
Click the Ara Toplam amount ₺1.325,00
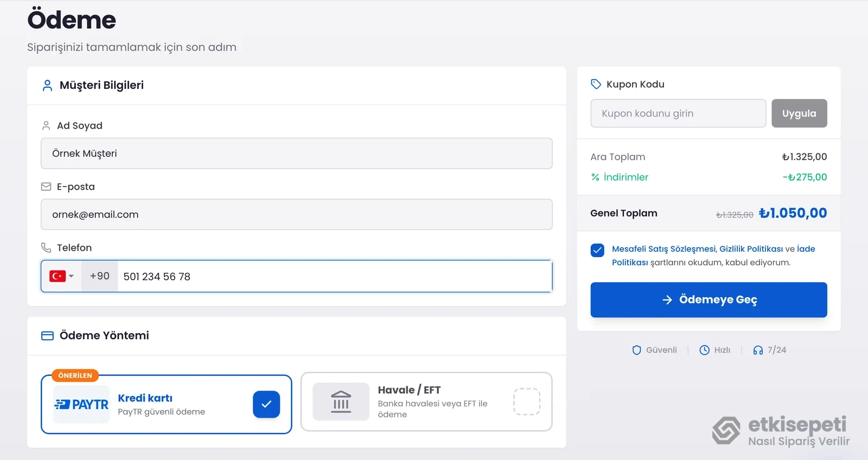(805, 157)
